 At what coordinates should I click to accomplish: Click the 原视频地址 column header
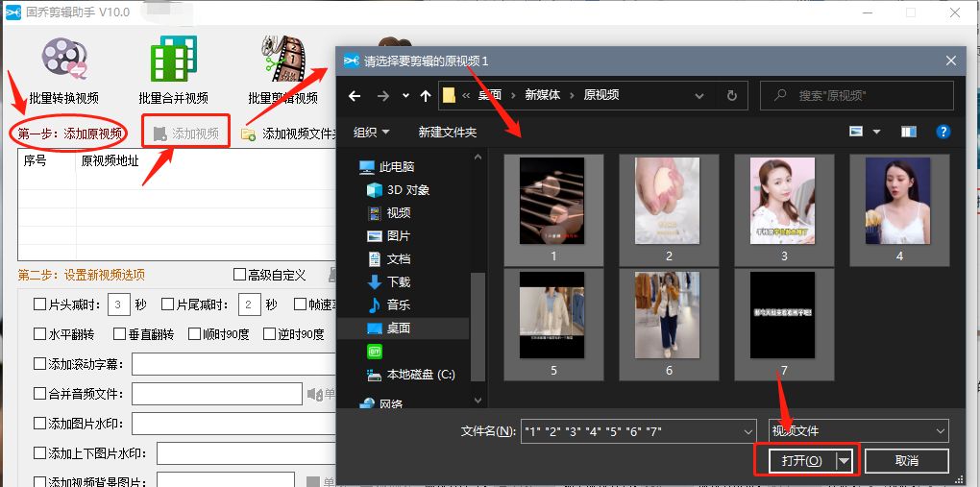[110, 160]
